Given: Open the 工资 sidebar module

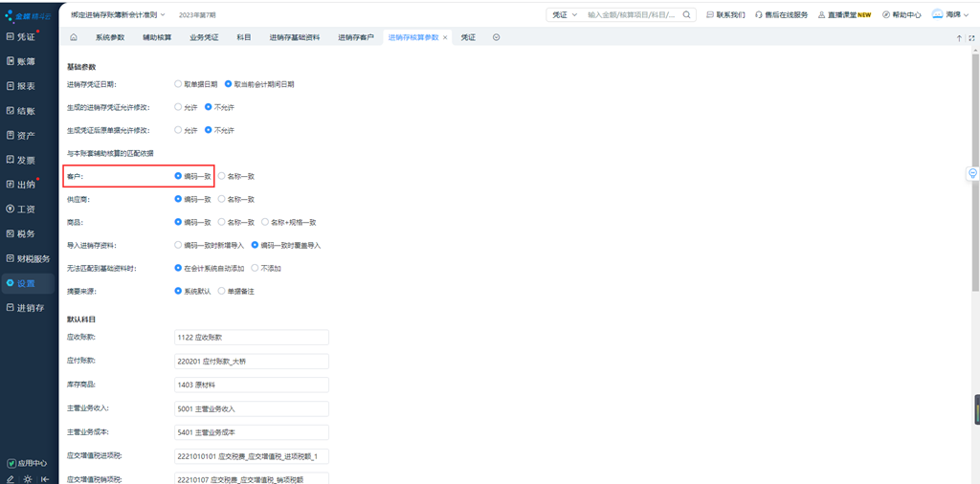Looking at the screenshot, I should coord(21,209).
